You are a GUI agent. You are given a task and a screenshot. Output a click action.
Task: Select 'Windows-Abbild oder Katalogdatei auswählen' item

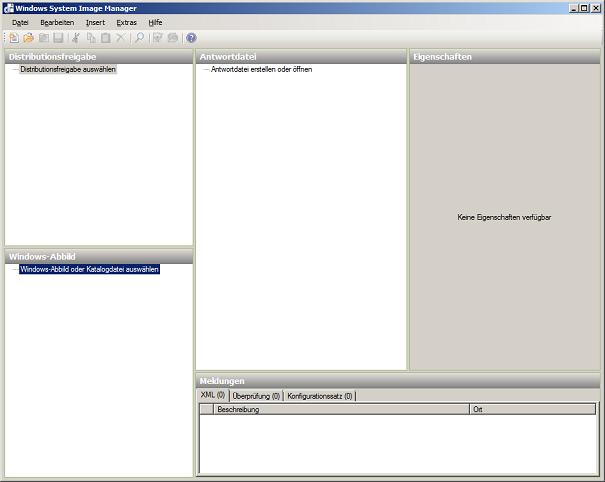pos(90,269)
